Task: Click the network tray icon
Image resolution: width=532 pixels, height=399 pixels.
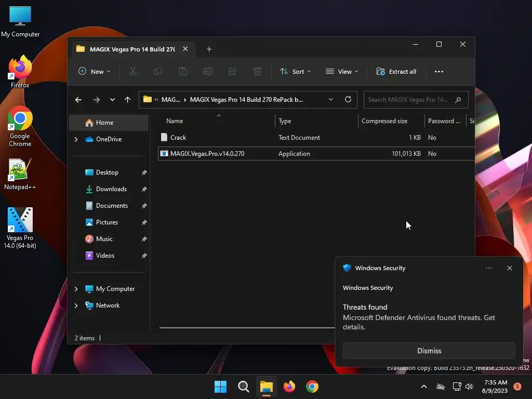Action: [457, 387]
